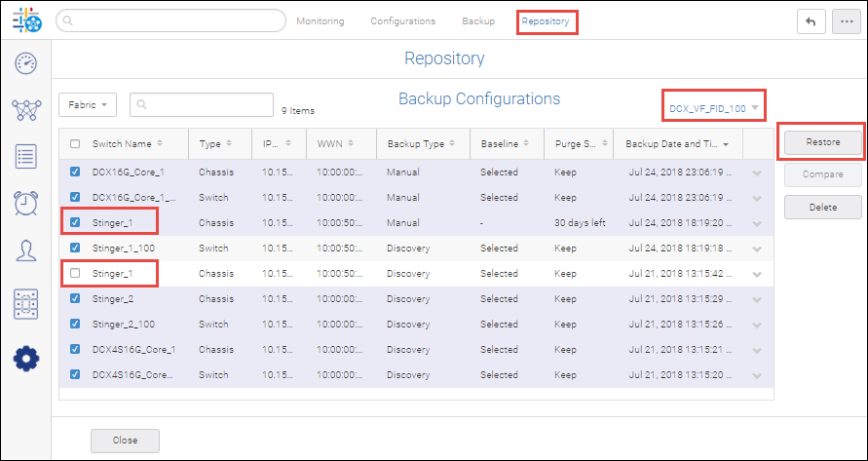Uncheck the DCX4S16G_Core Switch row checkbox
868x461 pixels.
click(x=75, y=374)
